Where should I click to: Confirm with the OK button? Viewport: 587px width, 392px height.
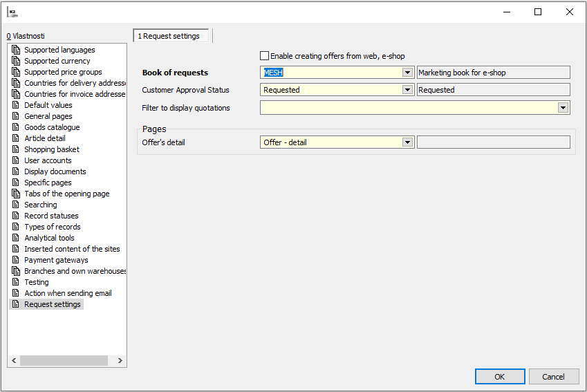pos(499,377)
